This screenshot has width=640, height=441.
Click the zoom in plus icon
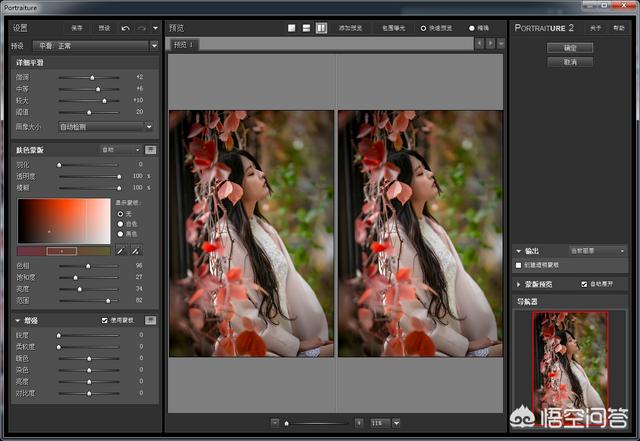[359, 424]
